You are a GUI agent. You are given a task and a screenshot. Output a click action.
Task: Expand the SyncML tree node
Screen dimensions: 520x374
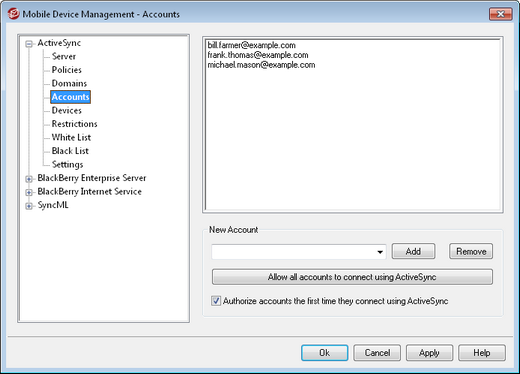(29, 206)
